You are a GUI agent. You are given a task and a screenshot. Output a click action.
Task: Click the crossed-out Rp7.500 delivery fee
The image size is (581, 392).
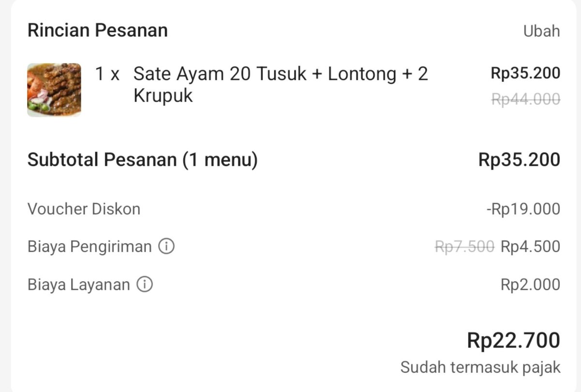464,247
